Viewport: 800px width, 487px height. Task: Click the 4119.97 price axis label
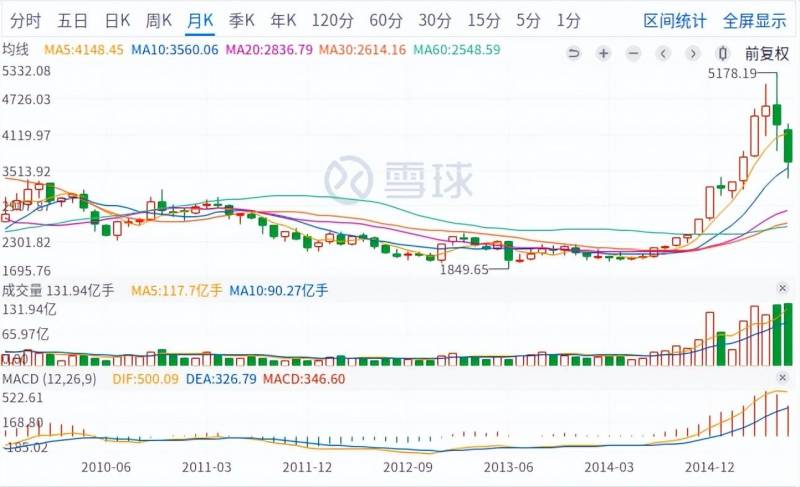27,136
